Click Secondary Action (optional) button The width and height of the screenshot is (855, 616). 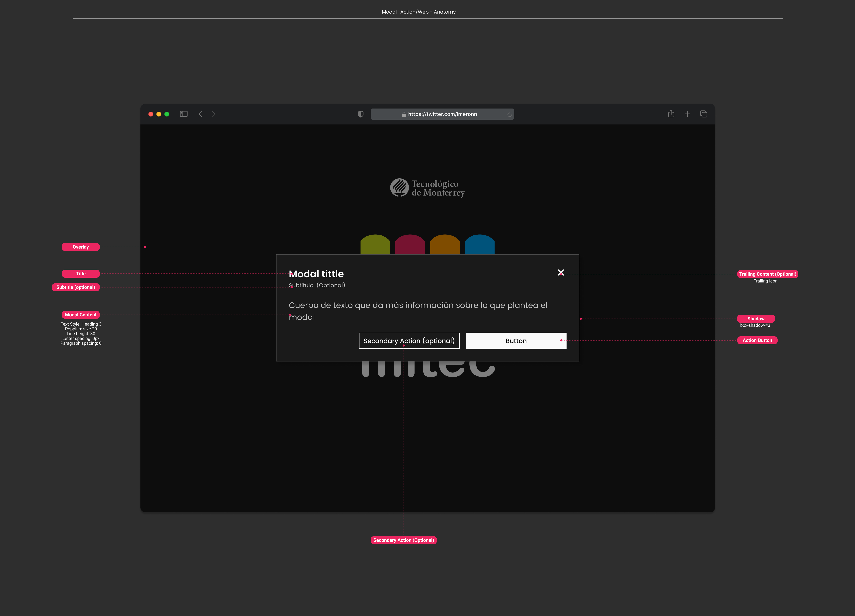[409, 341]
